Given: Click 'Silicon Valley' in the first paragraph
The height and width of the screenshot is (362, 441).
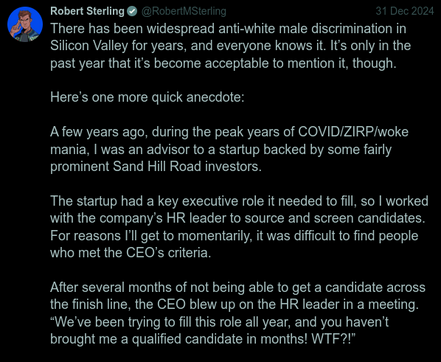Looking at the screenshot, I should [89, 46].
